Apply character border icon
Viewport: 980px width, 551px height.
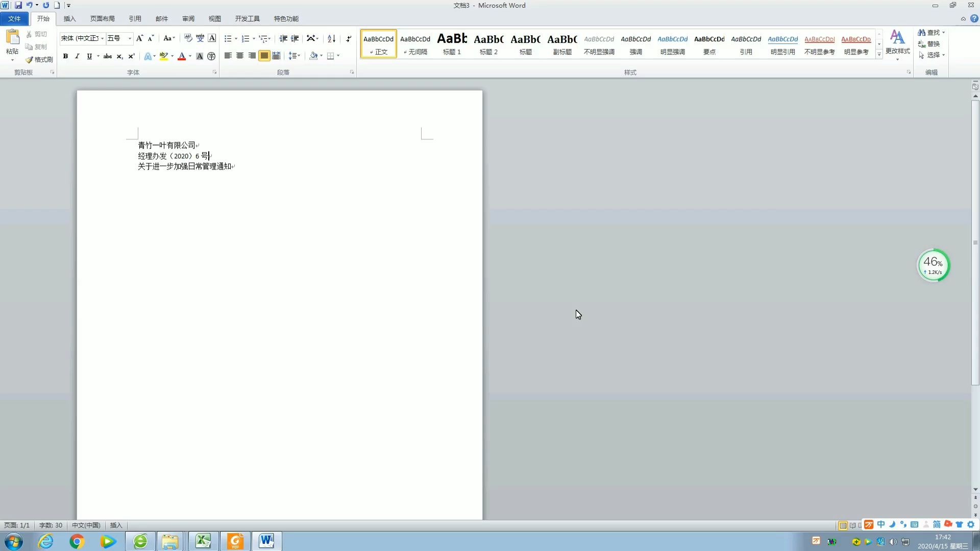tap(212, 38)
